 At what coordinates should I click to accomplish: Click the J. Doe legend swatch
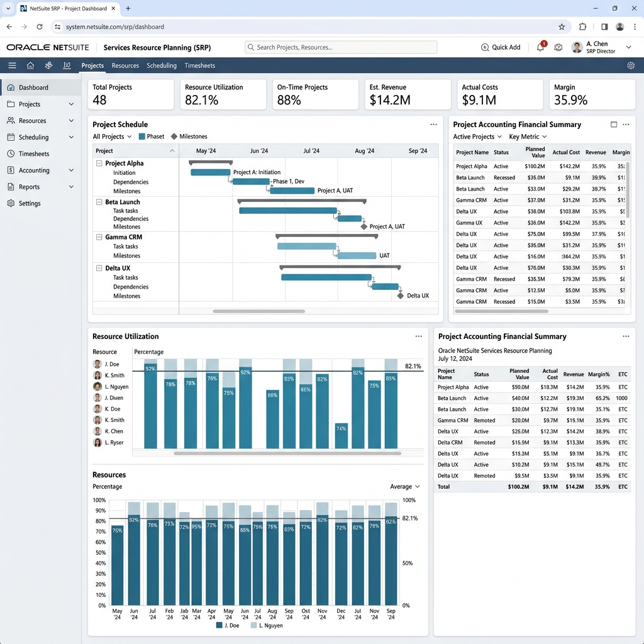pos(219,625)
